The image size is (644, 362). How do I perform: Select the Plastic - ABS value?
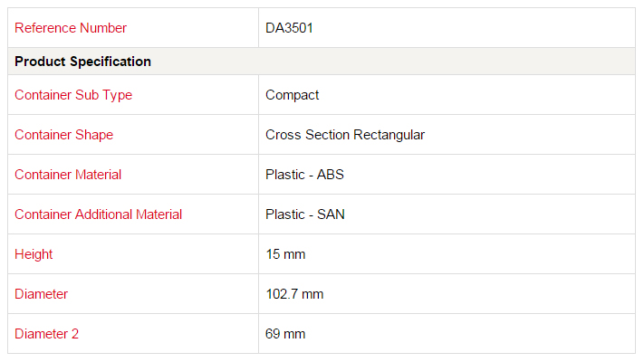click(304, 175)
